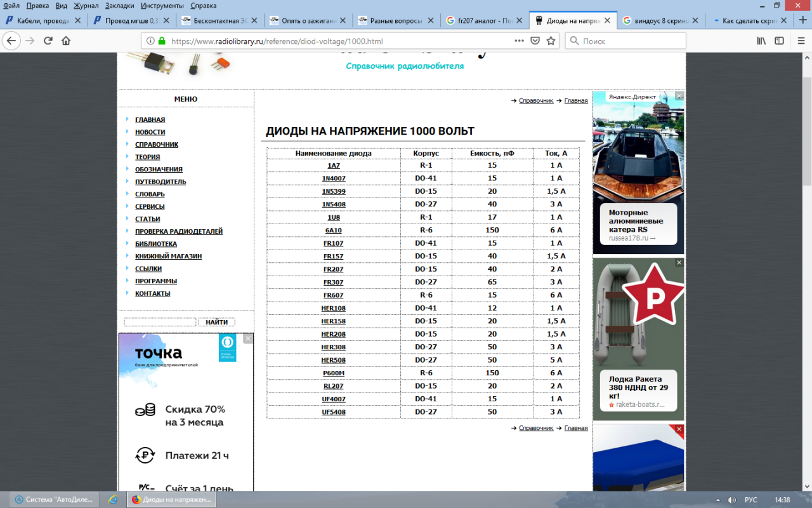Click the volume speaker icon in tray
Viewport: 812px width, 508px height.
pos(731,500)
